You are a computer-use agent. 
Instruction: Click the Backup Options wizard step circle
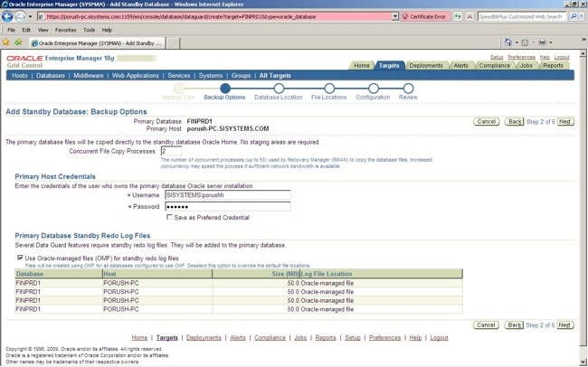click(225, 89)
